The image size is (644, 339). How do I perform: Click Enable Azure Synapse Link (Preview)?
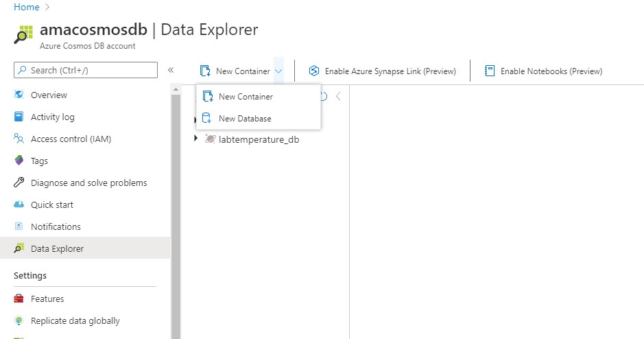(383, 71)
